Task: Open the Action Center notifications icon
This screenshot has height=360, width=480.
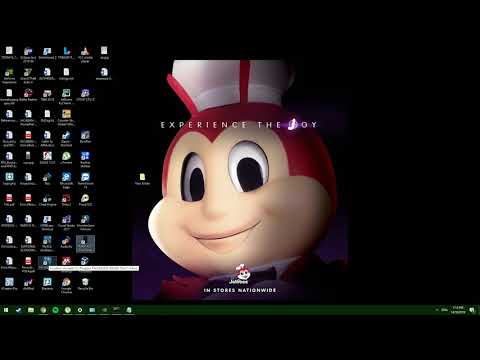Action: (x=472, y=310)
